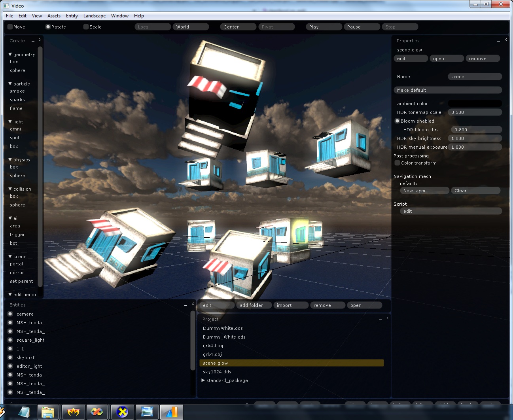This screenshot has height=420, width=513.
Task: Click the Entities panel scrollbar
Action: (x=193, y=340)
